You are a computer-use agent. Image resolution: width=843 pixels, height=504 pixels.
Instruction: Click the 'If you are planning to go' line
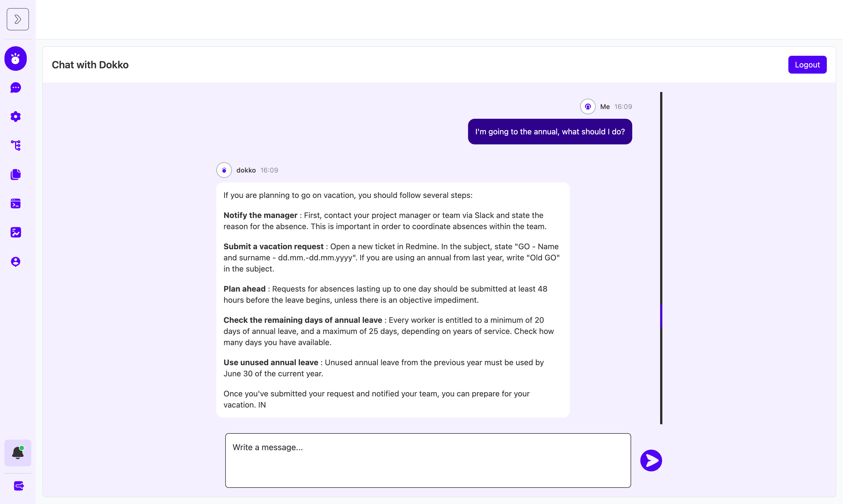pyautogui.click(x=348, y=195)
